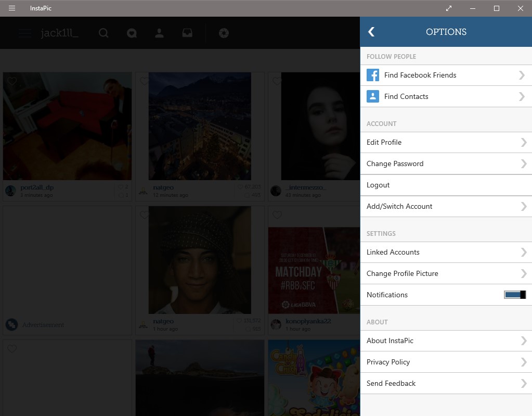
Task: Log out using the Logout option
Action: point(446,185)
